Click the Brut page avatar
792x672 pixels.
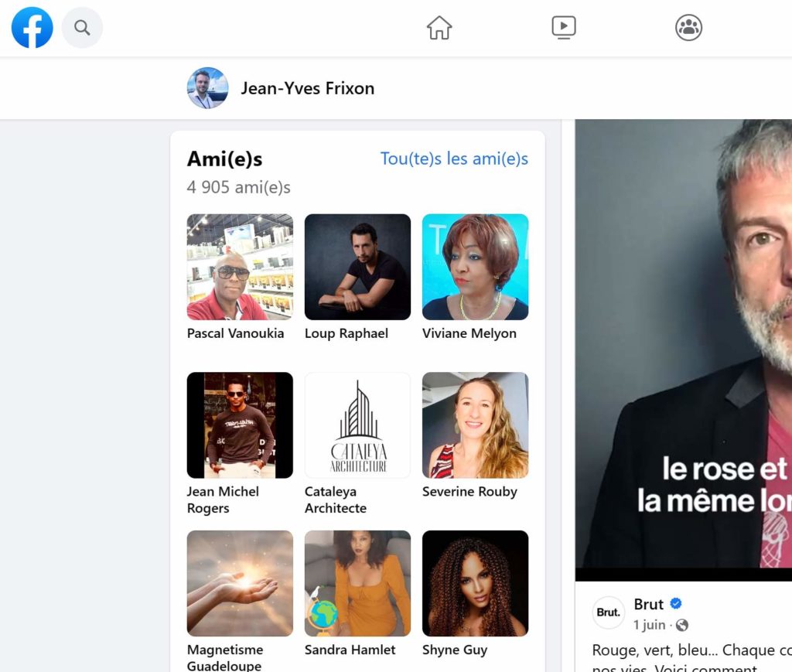(x=608, y=612)
